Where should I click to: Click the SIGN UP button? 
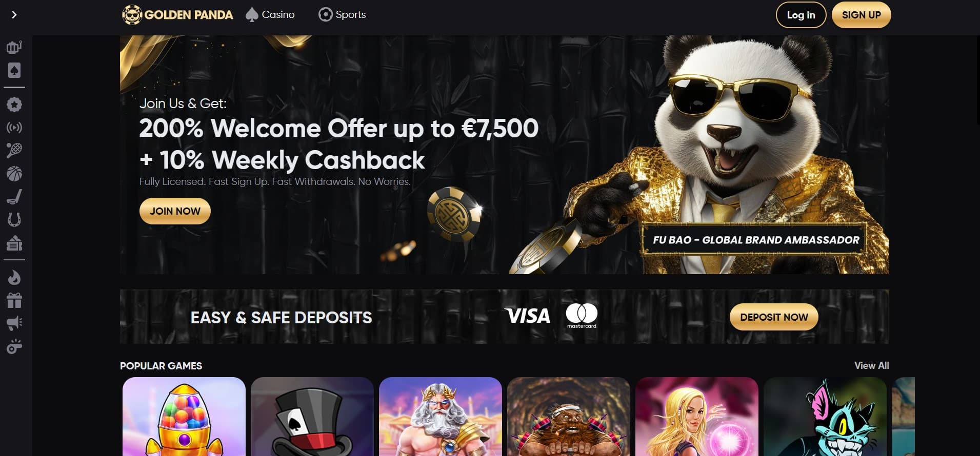point(862,15)
